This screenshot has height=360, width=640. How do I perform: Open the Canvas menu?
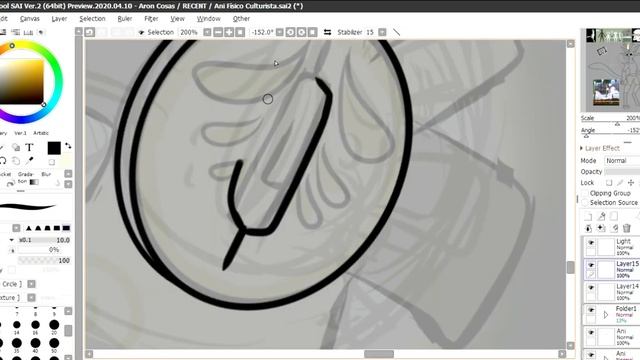30,19
